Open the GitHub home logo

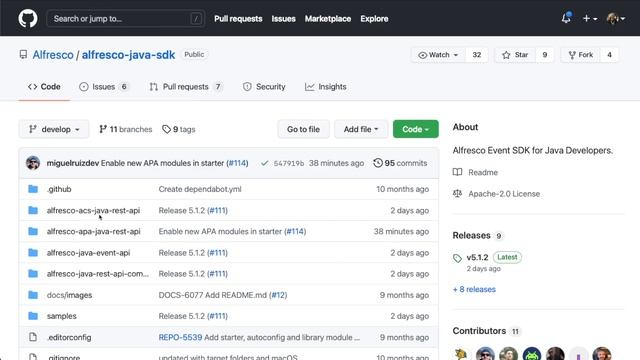pyautogui.click(x=28, y=18)
